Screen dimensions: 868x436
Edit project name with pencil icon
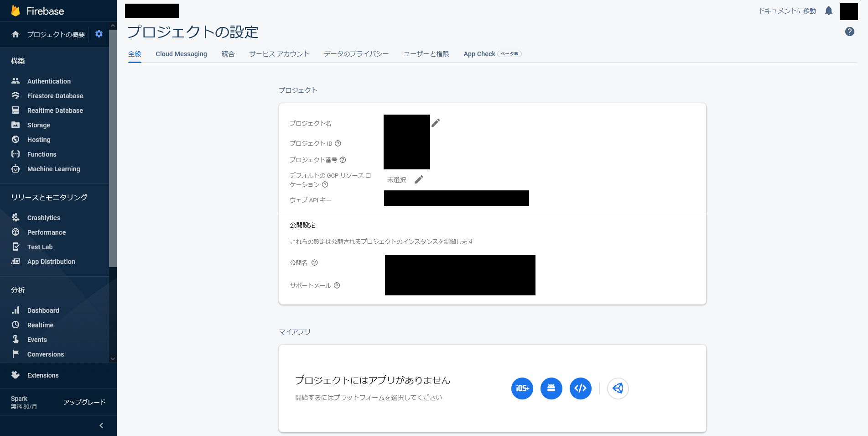pos(436,123)
